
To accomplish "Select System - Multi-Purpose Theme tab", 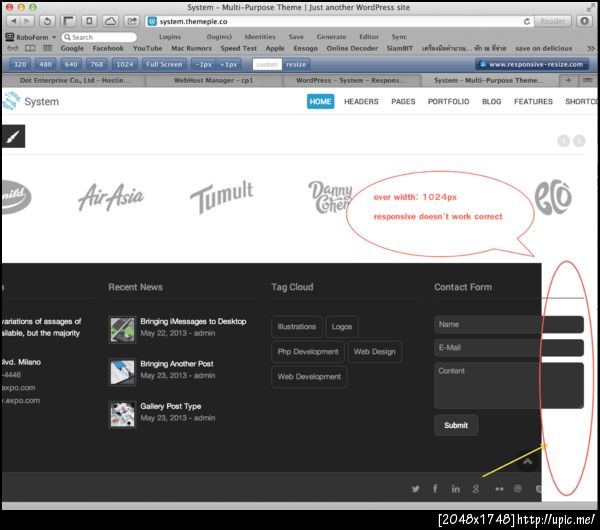I will (x=489, y=80).
